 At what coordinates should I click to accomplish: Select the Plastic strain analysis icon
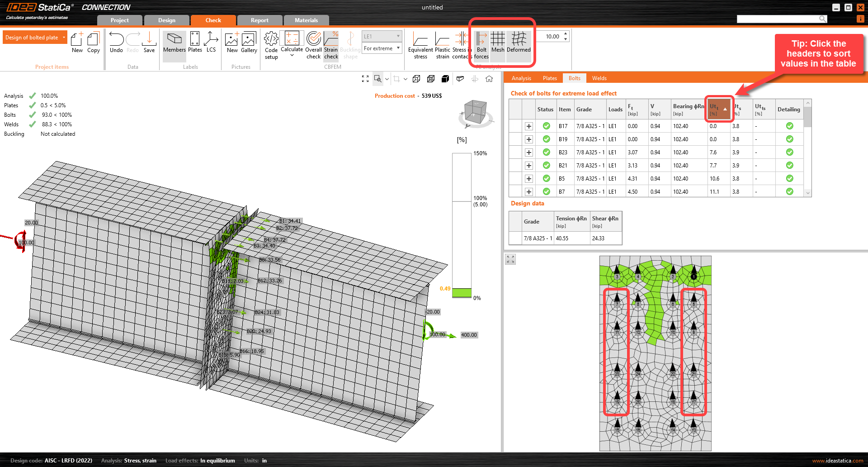(x=442, y=44)
